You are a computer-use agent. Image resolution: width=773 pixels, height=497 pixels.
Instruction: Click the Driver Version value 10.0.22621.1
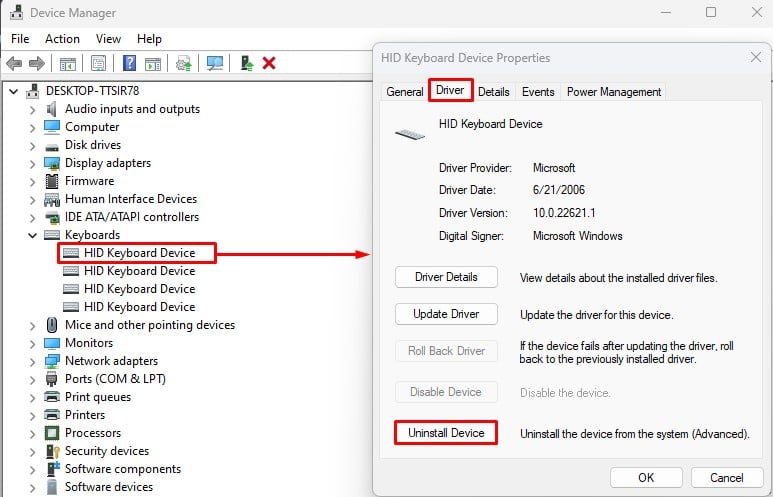point(564,213)
